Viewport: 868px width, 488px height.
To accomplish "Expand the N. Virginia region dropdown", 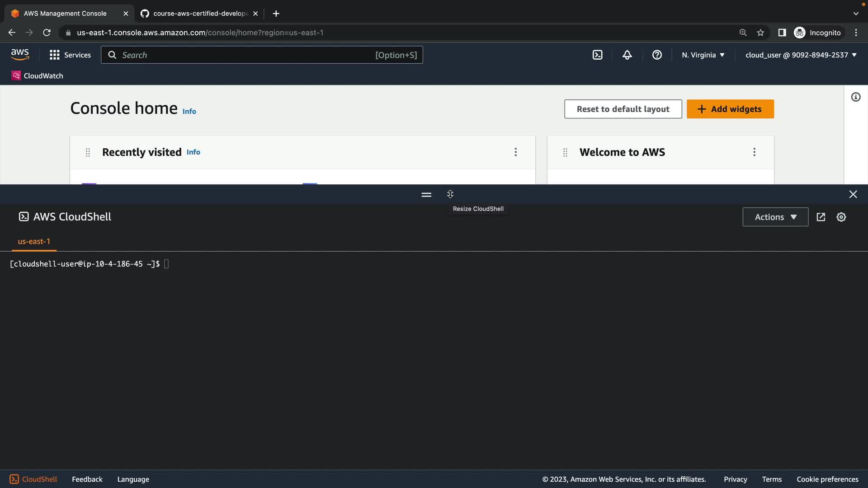I will (x=703, y=55).
